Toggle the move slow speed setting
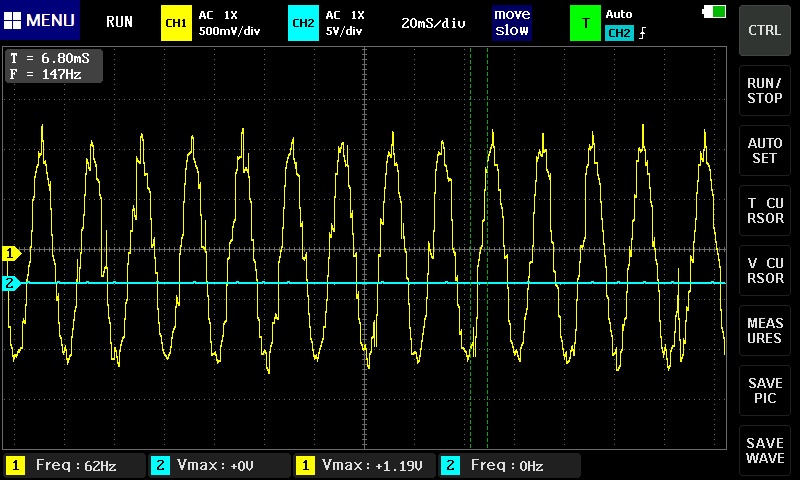 click(512, 22)
